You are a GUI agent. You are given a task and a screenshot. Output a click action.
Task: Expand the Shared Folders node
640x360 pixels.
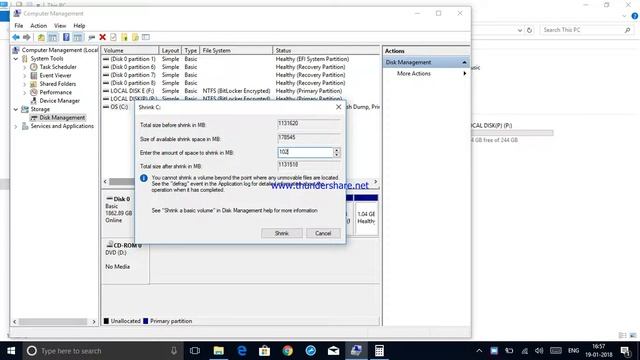coord(24,84)
